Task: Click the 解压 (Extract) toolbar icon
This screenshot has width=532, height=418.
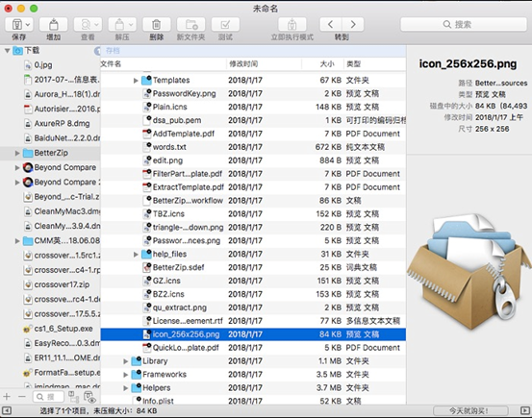Action: tap(122, 25)
